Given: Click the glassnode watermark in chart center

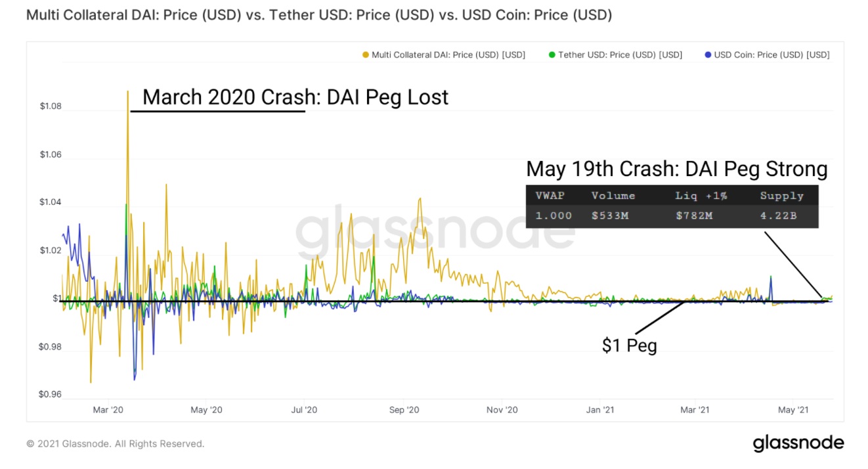Looking at the screenshot, I should click(x=434, y=230).
